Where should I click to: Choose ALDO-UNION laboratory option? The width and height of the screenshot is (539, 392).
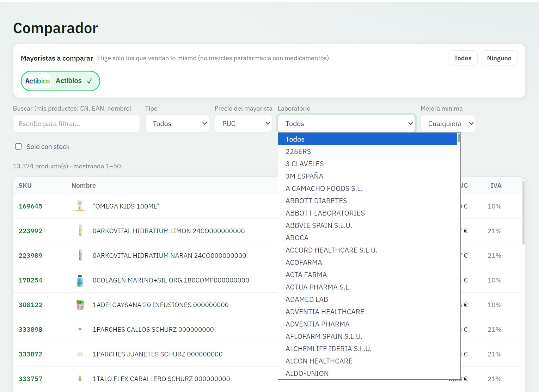[367, 373]
